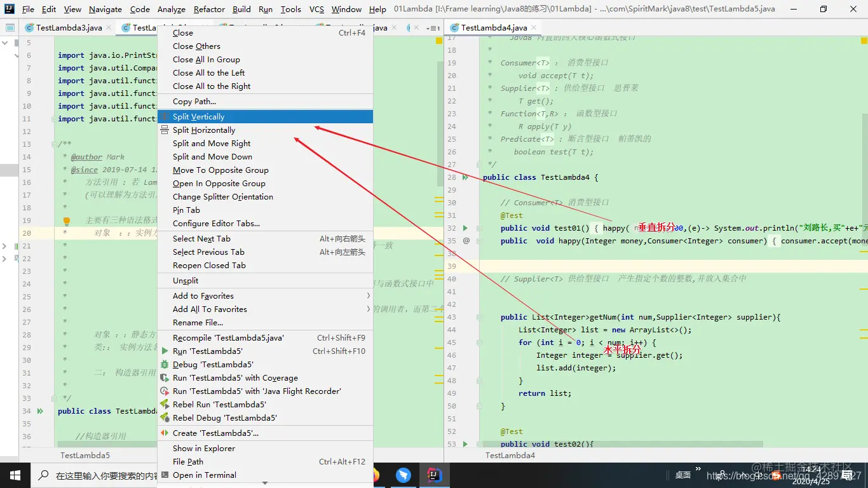This screenshot has width=868, height=488.
Task: Click 'public class TestLambda4 {' text at line 28
Action: (540, 177)
